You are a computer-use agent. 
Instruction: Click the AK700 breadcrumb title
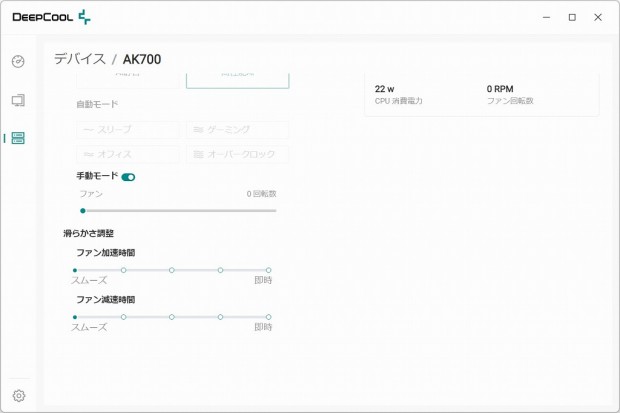click(x=142, y=59)
